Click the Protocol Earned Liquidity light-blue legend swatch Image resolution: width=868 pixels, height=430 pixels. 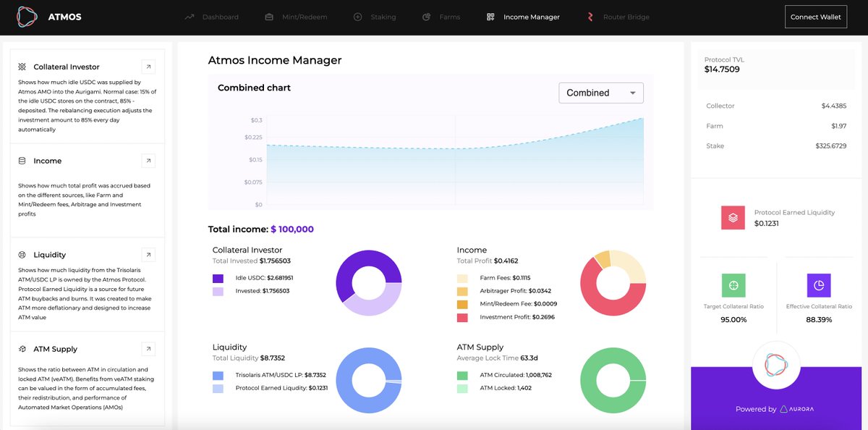point(218,389)
